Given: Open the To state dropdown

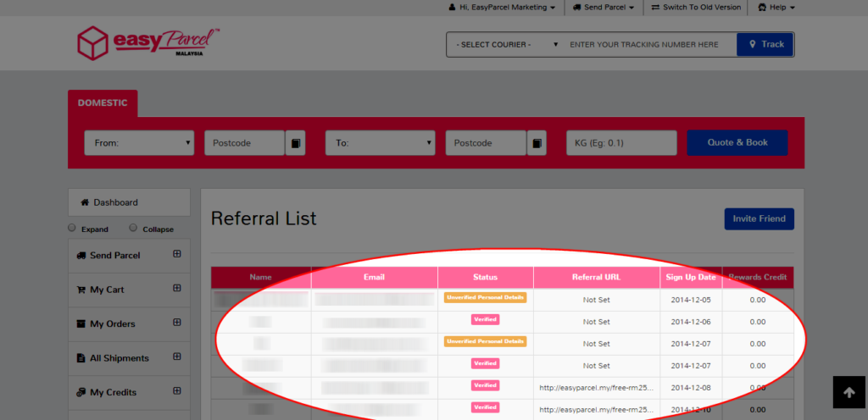Looking at the screenshot, I should tap(381, 143).
